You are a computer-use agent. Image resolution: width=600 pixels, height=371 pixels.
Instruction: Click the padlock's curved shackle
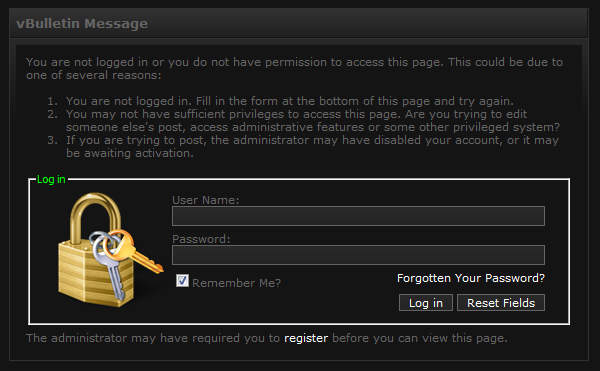click(96, 218)
